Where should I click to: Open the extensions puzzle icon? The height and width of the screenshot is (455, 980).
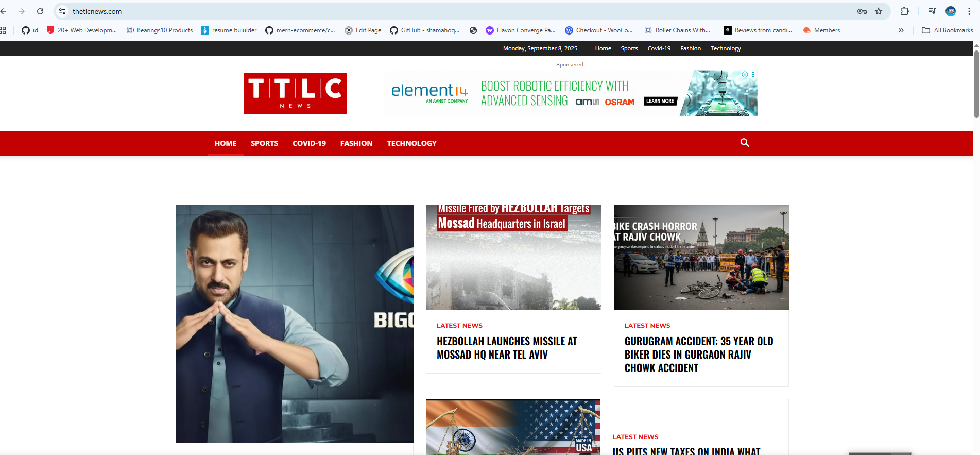point(904,11)
